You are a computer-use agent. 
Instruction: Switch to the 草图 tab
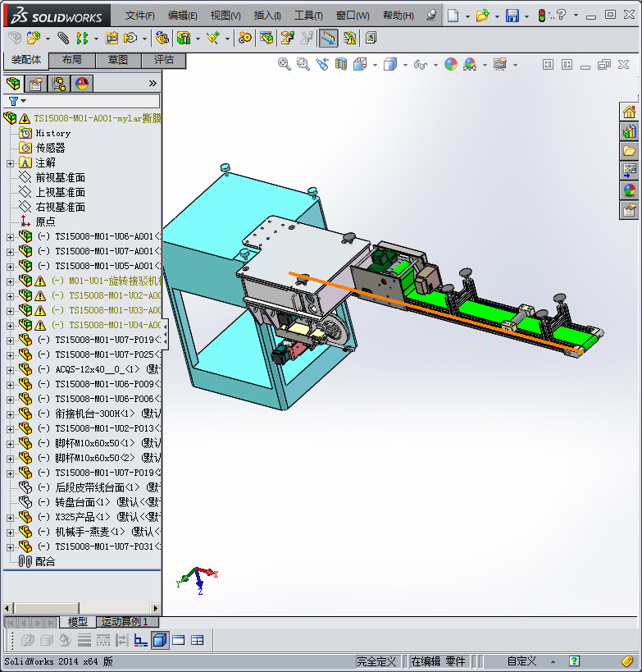[x=118, y=60]
